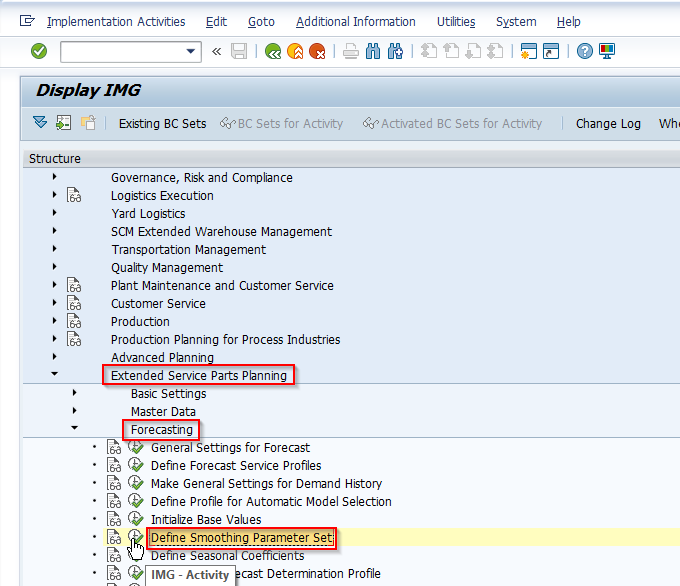680x586 pixels.
Task: Click the orange Exit icon
Action: 295,52
